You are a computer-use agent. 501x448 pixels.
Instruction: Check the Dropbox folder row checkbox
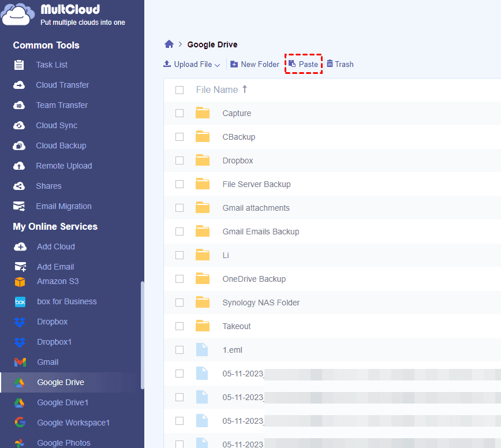point(180,160)
